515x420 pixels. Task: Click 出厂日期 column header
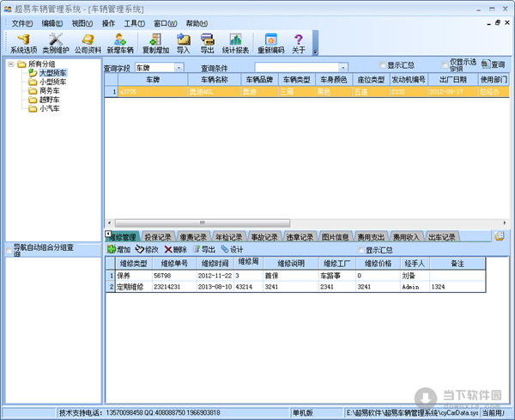pyautogui.click(x=452, y=80)
